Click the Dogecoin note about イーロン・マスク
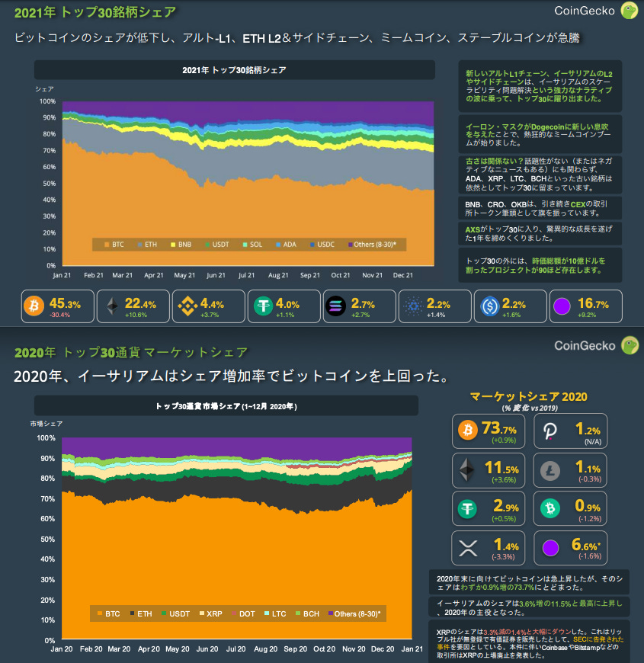Screen dimensions: 644x663 point(540,134)
